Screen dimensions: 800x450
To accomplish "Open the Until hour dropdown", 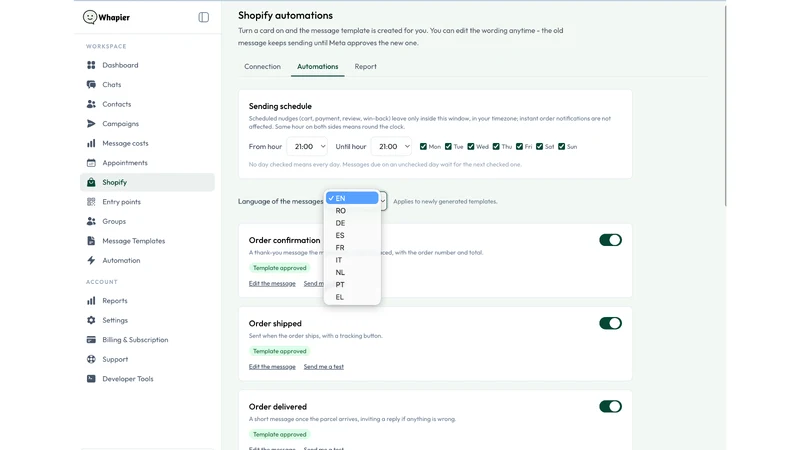I will (391, 146).
